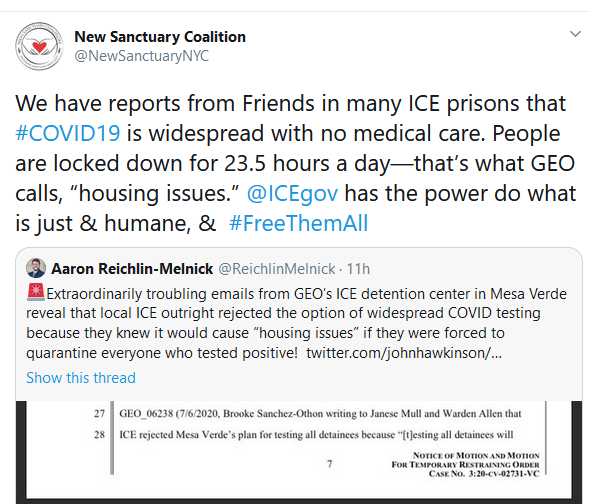Open the court document image thumbnail
Image resolution: width=590 pixels, height=504 pixels.
[x=299, y=452]
